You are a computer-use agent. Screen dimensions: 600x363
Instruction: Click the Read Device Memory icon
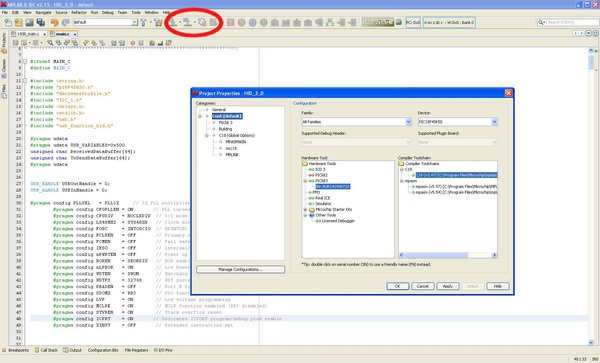187,22
